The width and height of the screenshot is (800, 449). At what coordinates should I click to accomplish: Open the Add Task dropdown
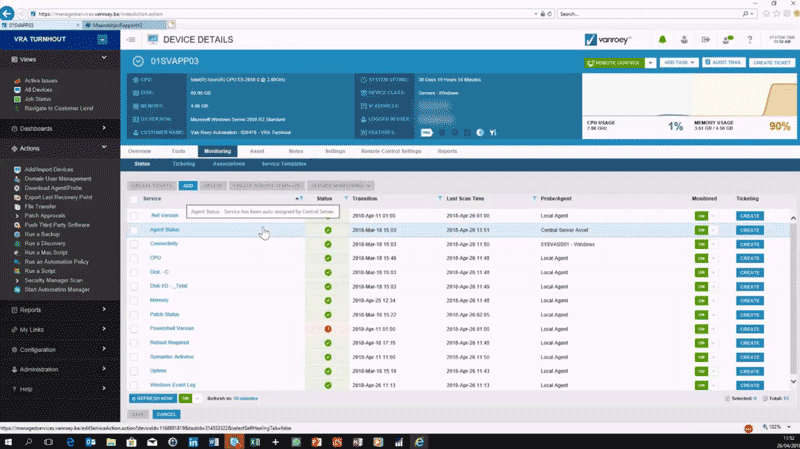[679, 62]
